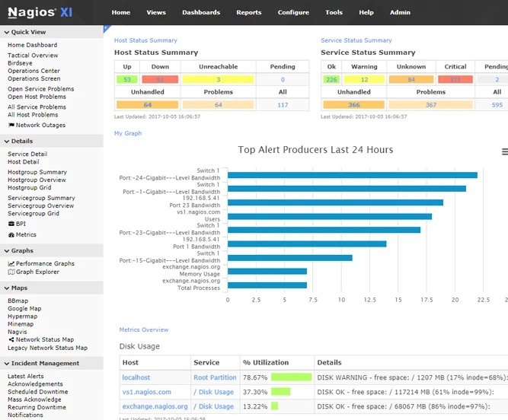Image resolution: width=508 pixels, height=420 pixels.
Task: Open the Configure menu
Action: click(293, 12)
